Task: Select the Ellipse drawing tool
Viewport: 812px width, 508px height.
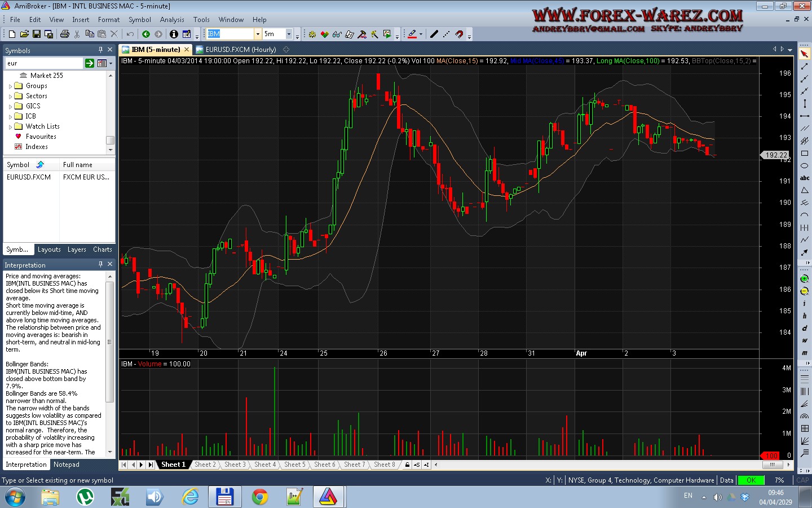Action: [804, 166]
